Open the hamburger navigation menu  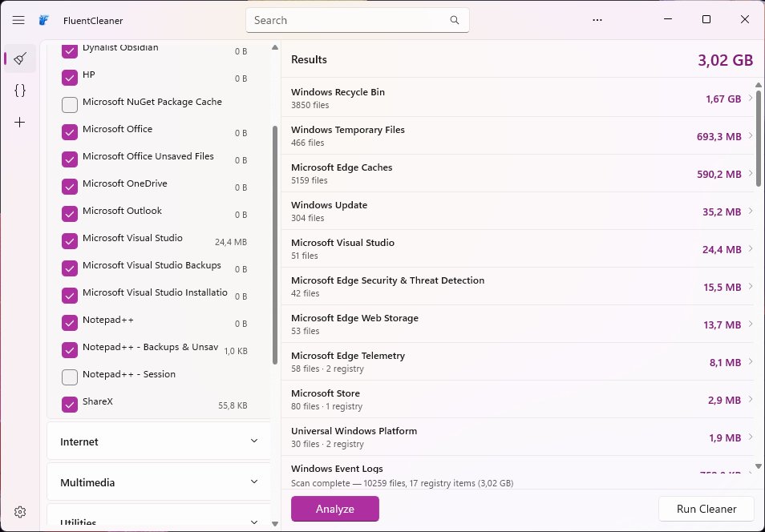click(18, 20)
